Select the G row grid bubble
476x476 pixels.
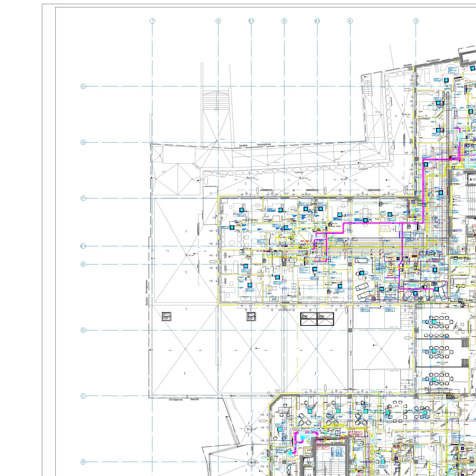pyautogui.click(x=83, y=142)
